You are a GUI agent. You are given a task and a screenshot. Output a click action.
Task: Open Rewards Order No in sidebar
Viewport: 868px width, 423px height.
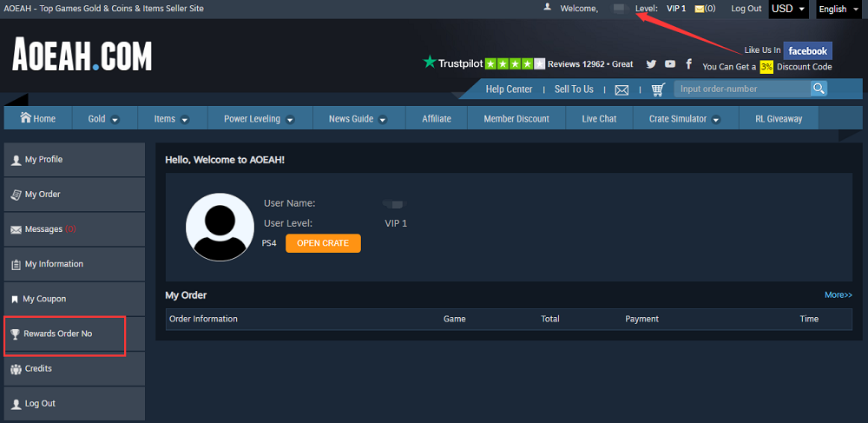pyautogui.click(x=74, y=334)
